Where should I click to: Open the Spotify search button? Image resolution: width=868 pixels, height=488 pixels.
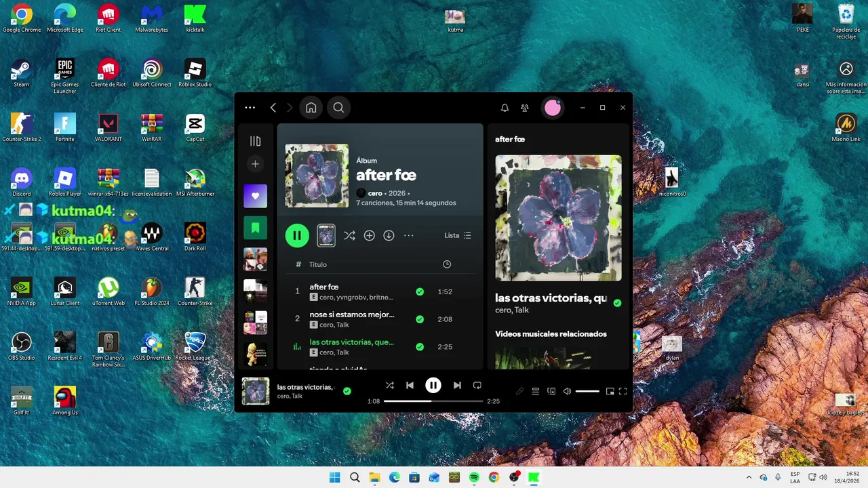coord(338,107)
